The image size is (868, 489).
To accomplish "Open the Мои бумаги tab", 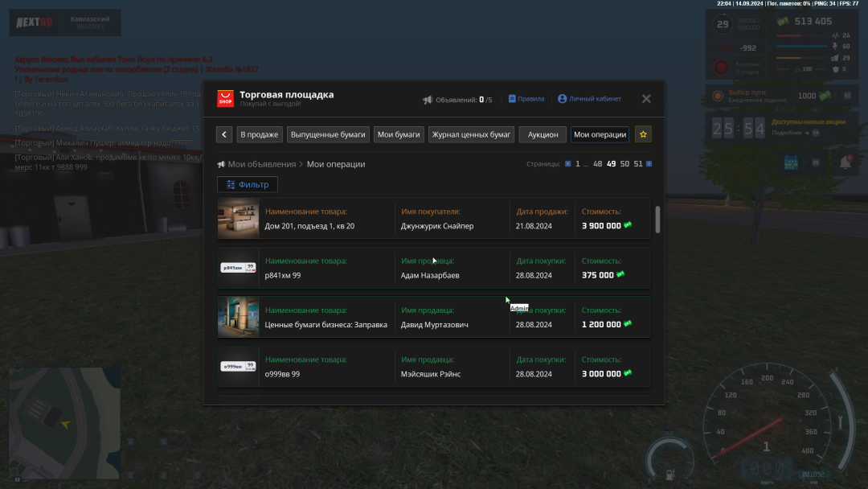I will [399, 134].
